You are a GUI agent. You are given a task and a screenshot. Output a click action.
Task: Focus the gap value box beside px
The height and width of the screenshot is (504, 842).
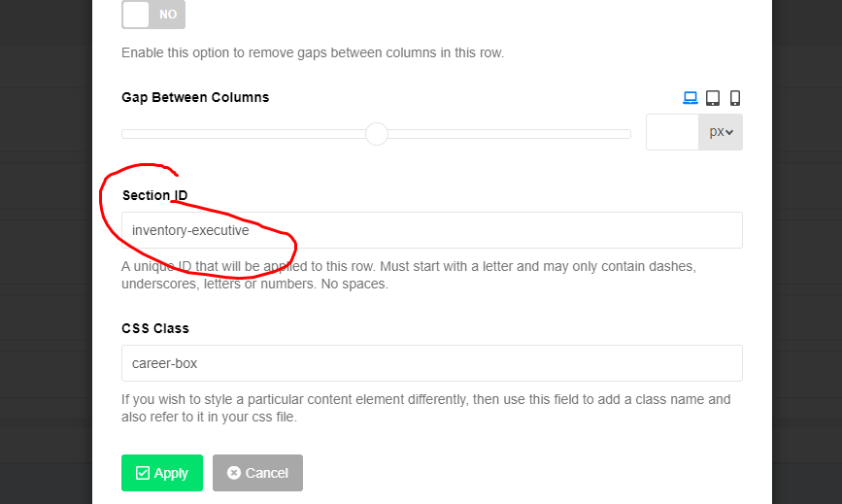[672, 132]
